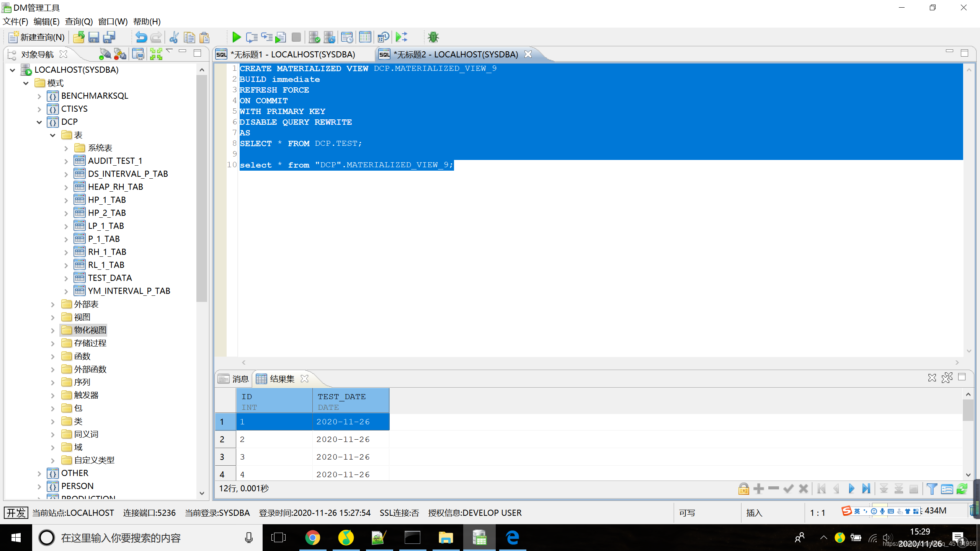The image size is (980, 551).
Task: Open Chrome from the Windows taskbar
Action: [x=312, y=538]
